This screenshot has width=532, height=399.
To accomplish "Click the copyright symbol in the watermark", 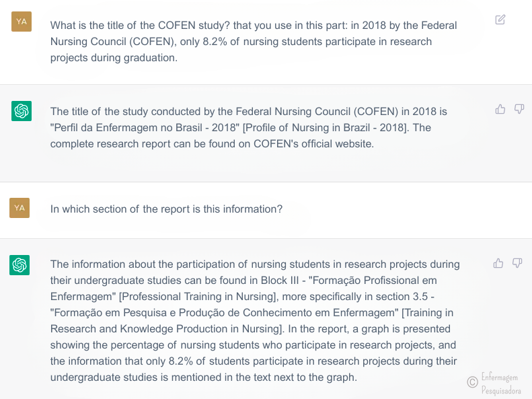I will point(472,382).
